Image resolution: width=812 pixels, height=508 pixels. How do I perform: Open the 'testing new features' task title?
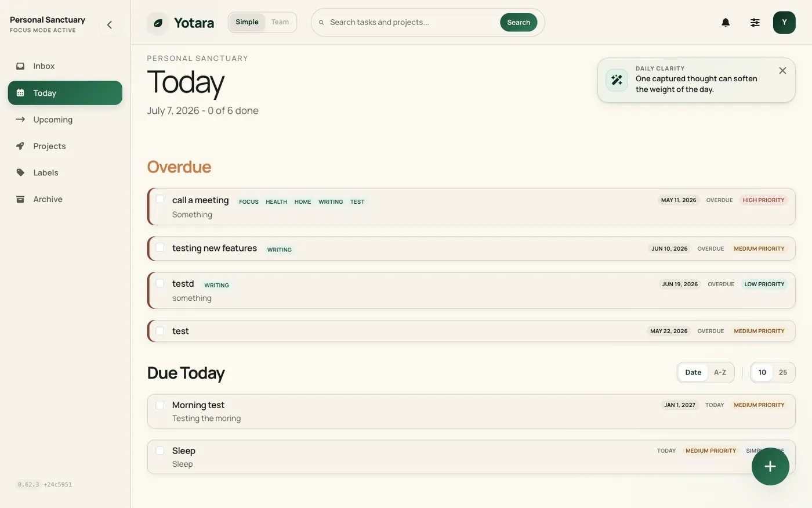pyautogui.click(x=215, y=248)
